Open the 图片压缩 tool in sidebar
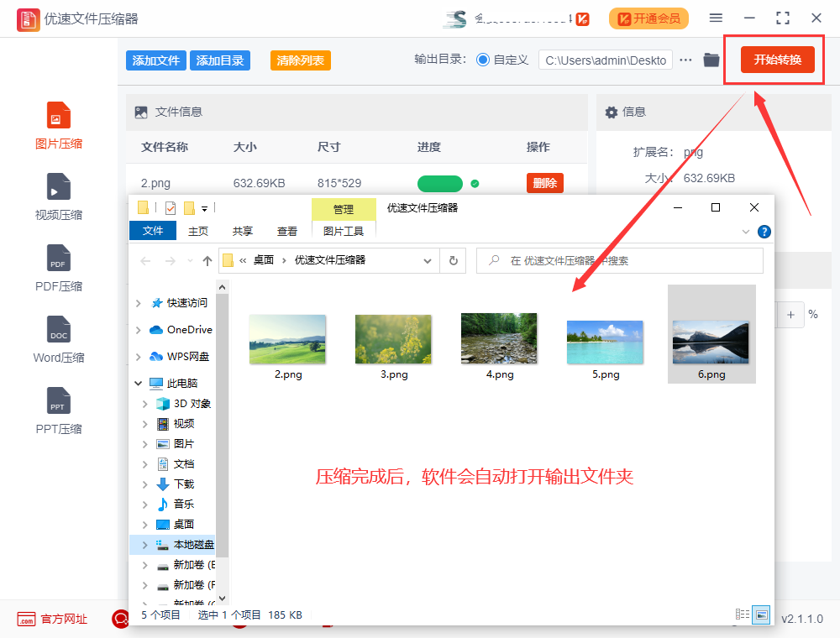The height and width of the screenshot is (638, 840). (x=59, y=124)
